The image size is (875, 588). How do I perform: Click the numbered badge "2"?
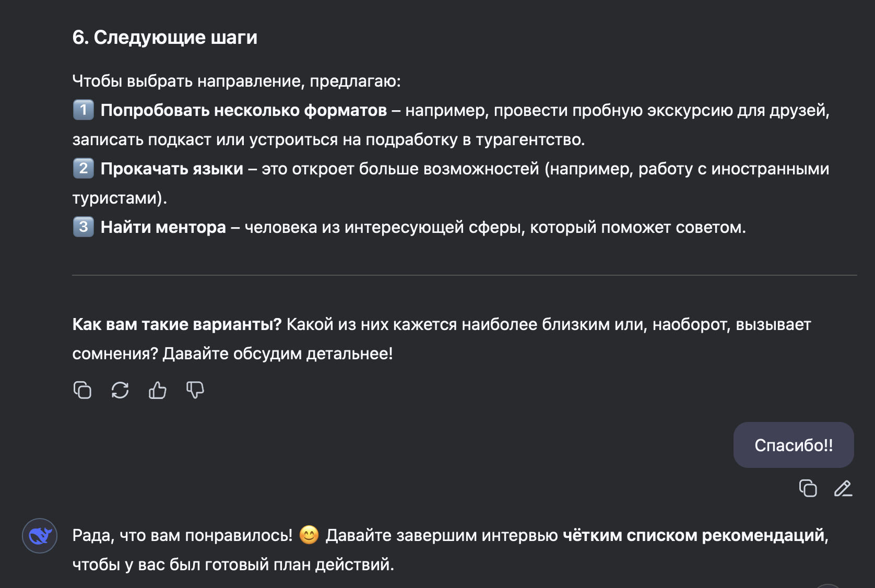click(x=82, y=168)
